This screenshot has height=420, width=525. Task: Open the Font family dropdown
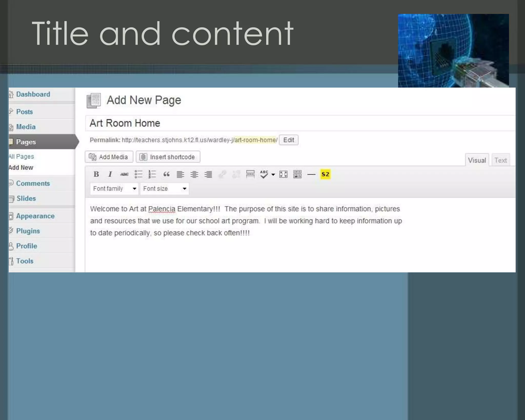point(114,189)
